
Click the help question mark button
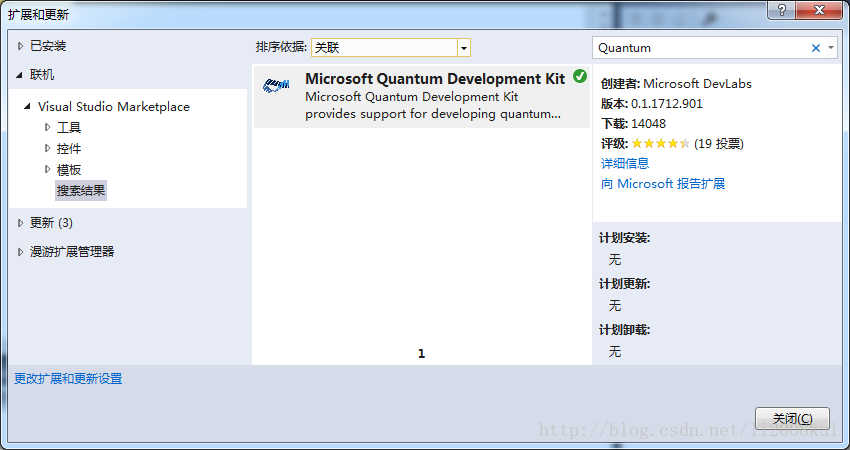coord(782,10)
